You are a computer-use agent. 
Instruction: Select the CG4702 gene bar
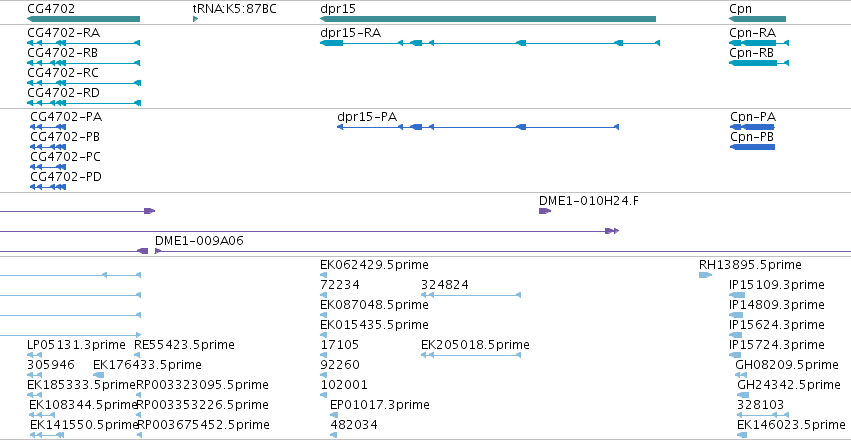(84, 19)
